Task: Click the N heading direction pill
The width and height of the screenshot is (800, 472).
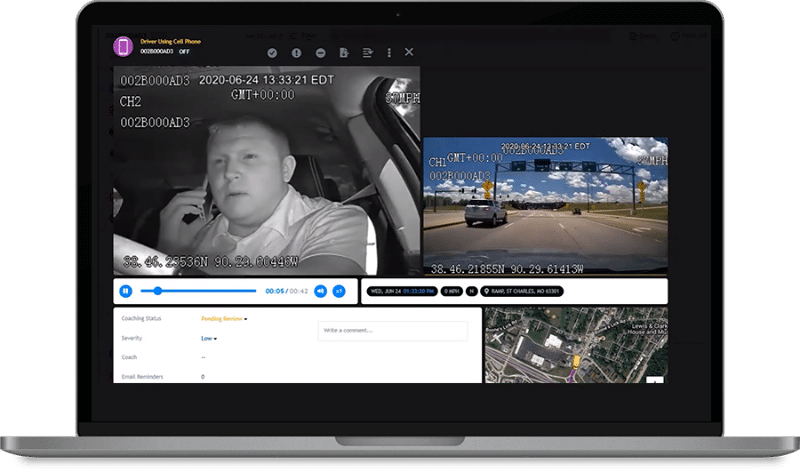Action: [471, 291]
